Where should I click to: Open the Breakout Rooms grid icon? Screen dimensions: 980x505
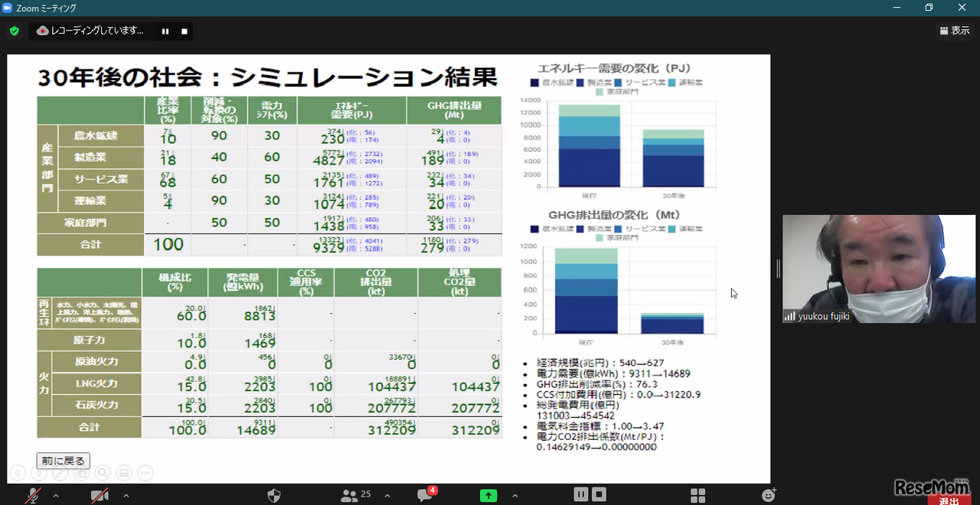click(697, 495)
